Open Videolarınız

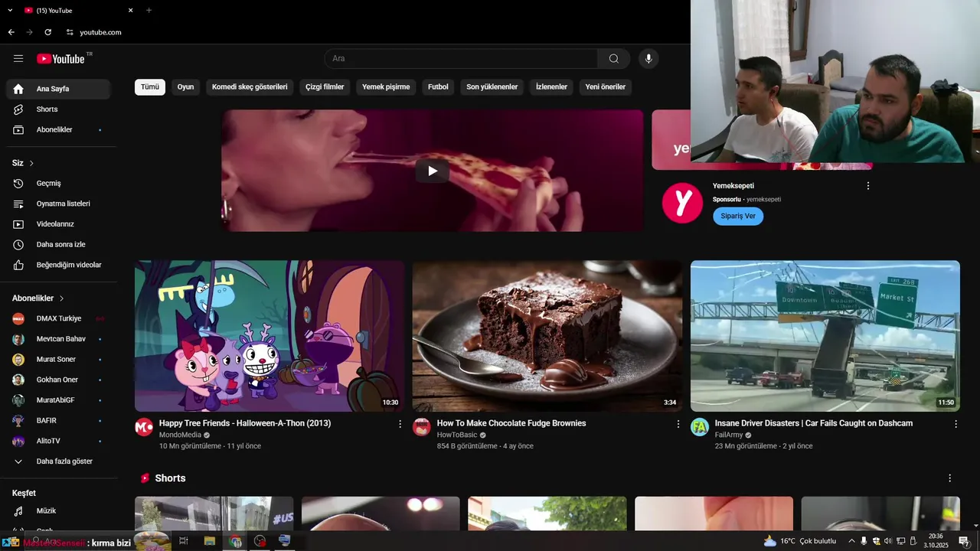(x=58, y=224)
